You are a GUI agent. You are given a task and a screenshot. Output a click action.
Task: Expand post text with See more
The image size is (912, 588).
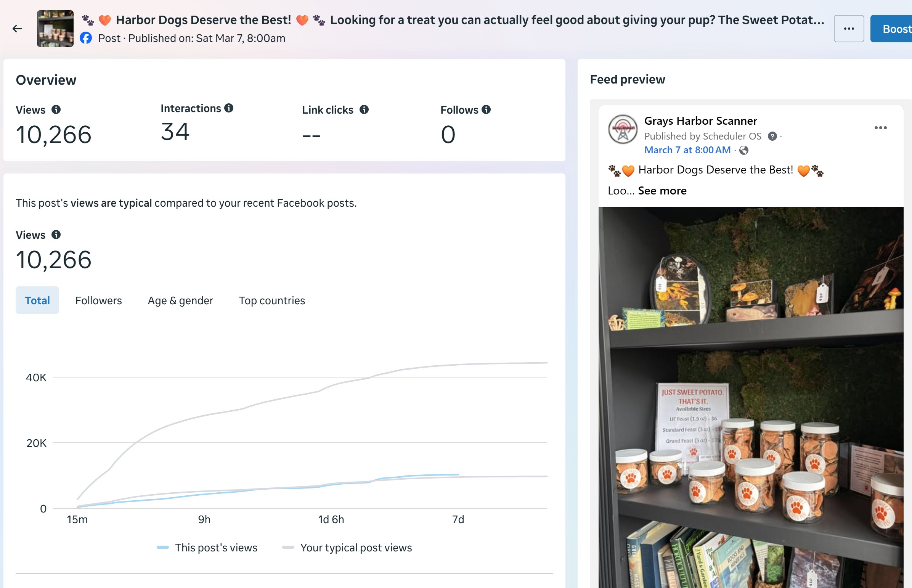[662, 191]
